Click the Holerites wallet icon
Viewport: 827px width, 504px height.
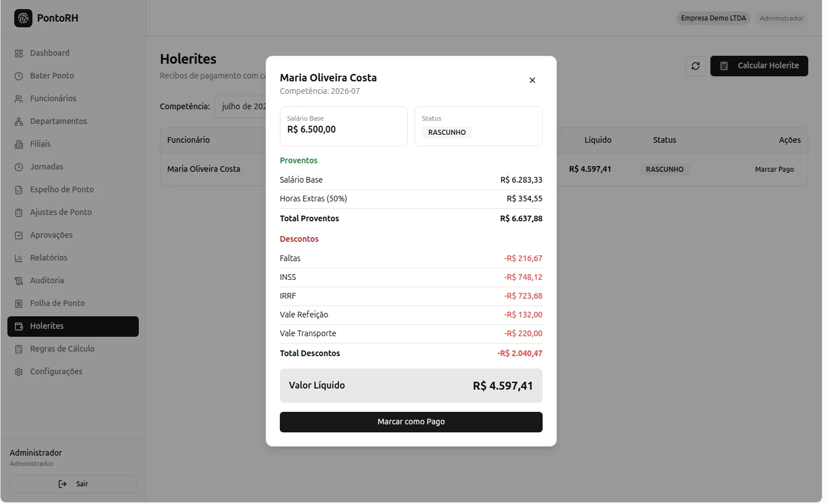tap(19, 326)
